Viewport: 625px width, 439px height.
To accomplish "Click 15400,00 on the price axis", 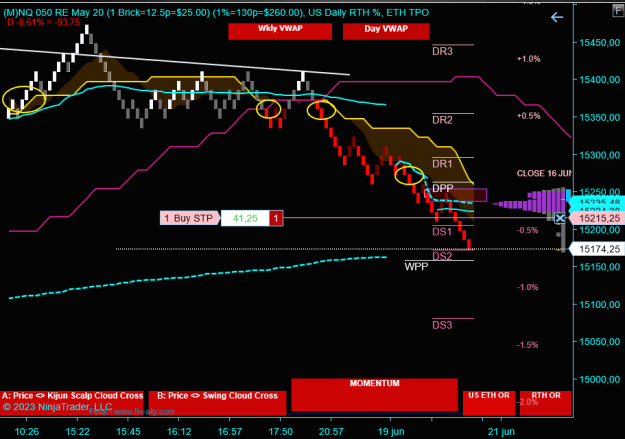I will pyautogui.click(x=599, y=80).
